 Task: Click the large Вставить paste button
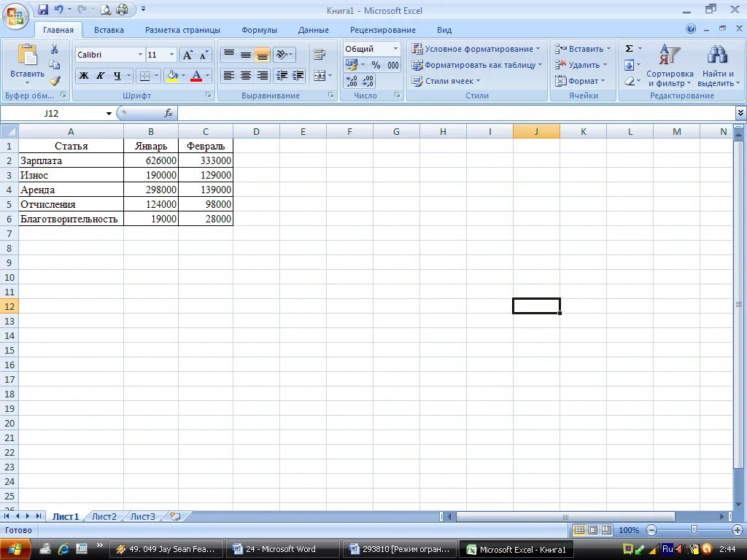click(27, 64)
